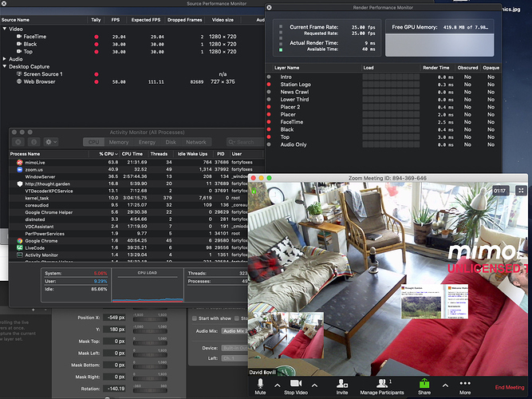Click the Inspect Process info button
This screenshot has height=399, width=532.
pos(34,142)
